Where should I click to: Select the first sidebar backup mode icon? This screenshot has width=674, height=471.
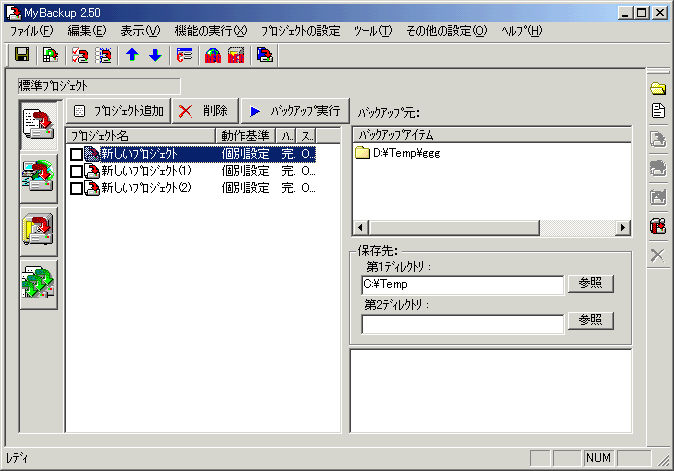37,125
